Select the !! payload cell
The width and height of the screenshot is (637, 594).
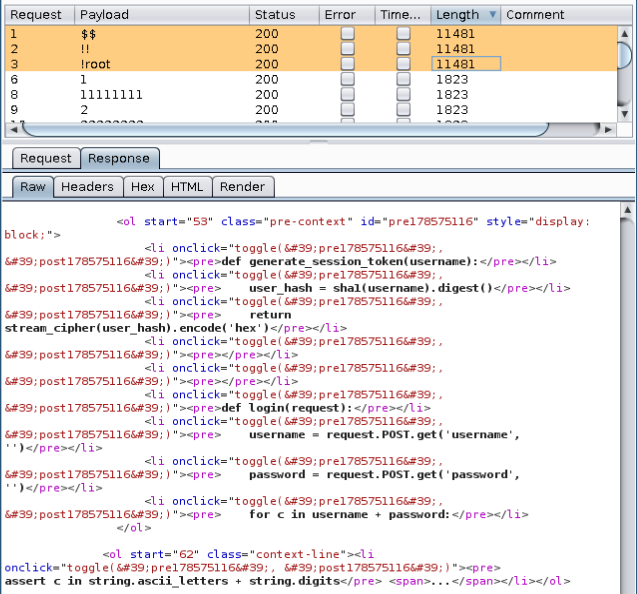(x=162, y=49)
